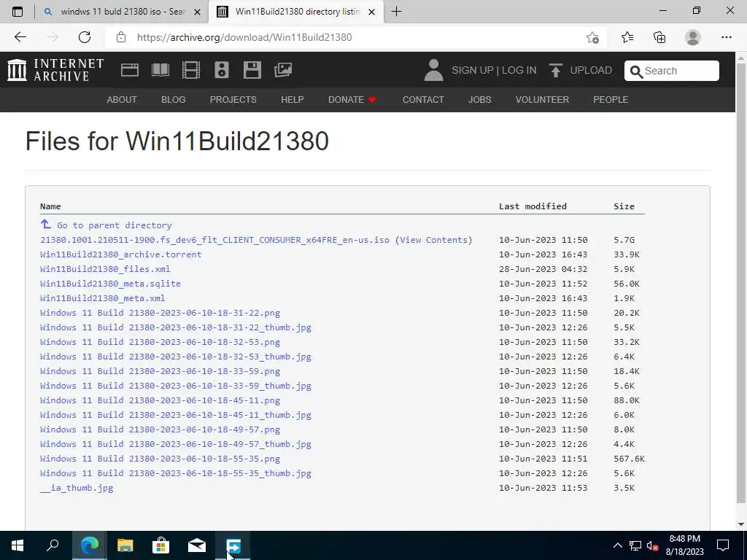The height and width of the screenshot is (560, 747).
Task: Open the Internet Archive images icon
Action: (283, 70)
